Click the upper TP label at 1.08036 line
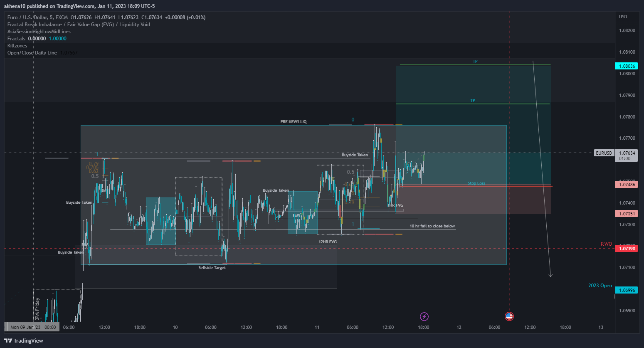This screenshot has height=348, width=644. pyautogui.click(x=475, y=62)
